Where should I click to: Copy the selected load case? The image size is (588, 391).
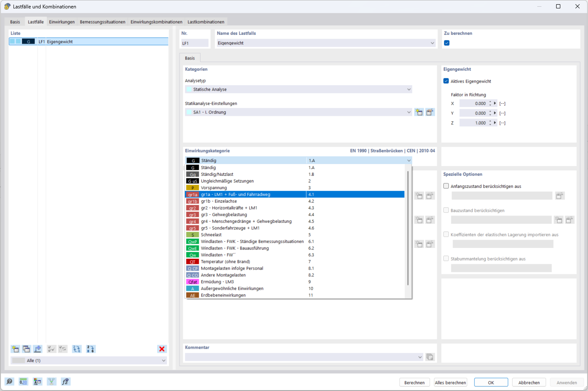coord(26,349)
